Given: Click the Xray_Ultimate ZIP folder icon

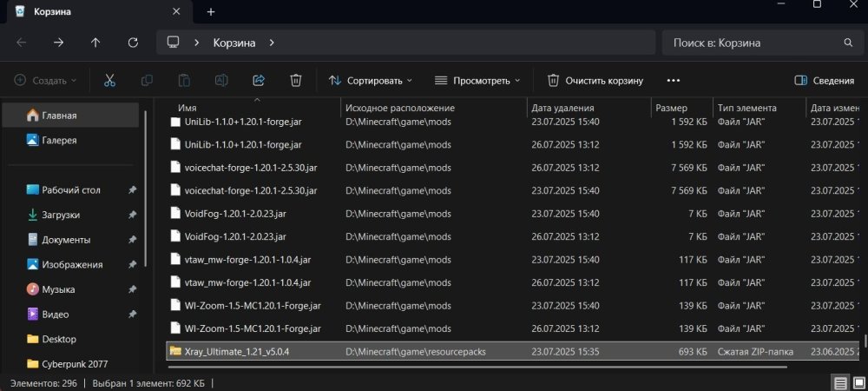Looking at the screenshot, I should pos(175,351).
